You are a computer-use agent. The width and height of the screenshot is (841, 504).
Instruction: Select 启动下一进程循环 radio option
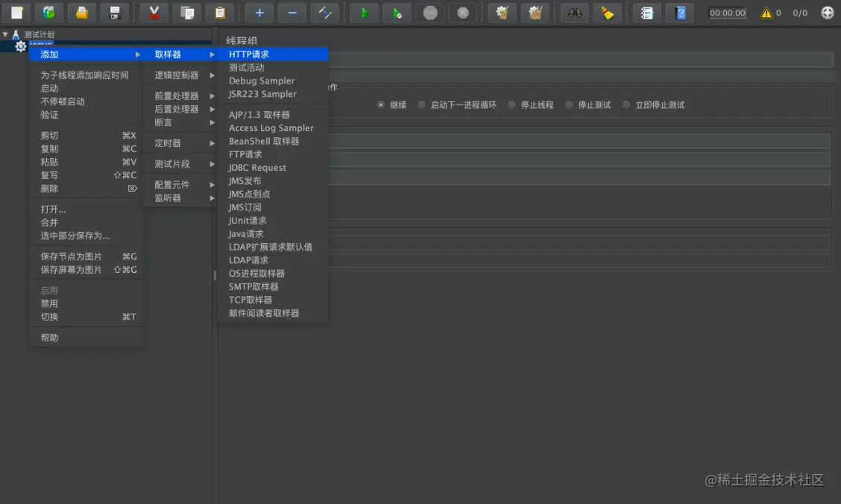[x=421, y=104]
